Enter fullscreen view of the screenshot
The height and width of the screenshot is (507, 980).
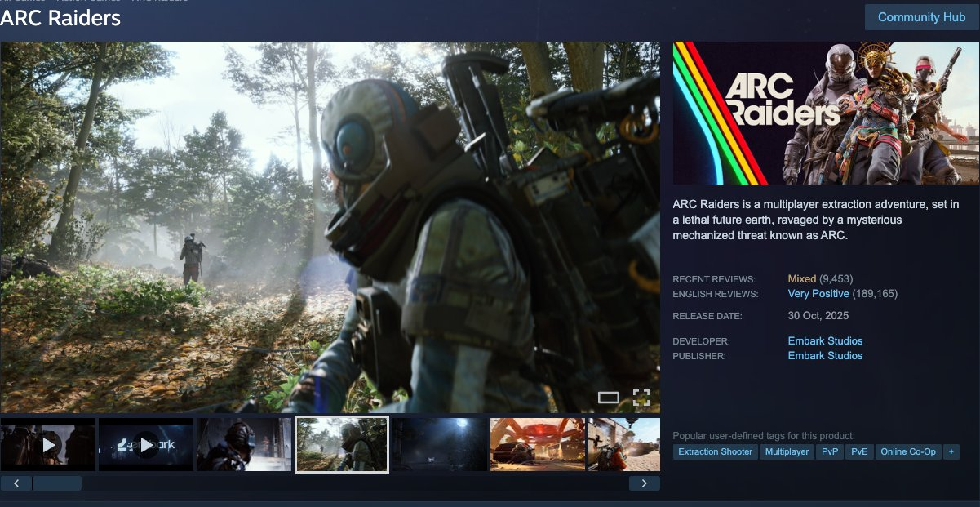click(x=641, y=398)
